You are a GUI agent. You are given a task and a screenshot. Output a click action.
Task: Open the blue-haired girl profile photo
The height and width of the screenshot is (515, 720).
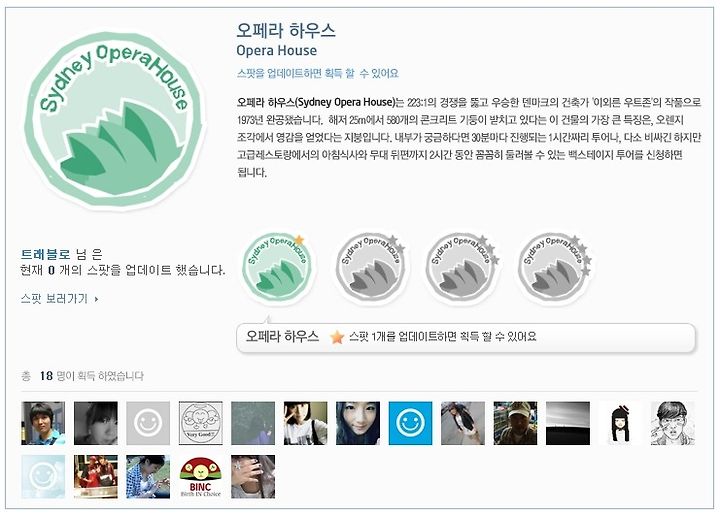(x=358, y=423)
